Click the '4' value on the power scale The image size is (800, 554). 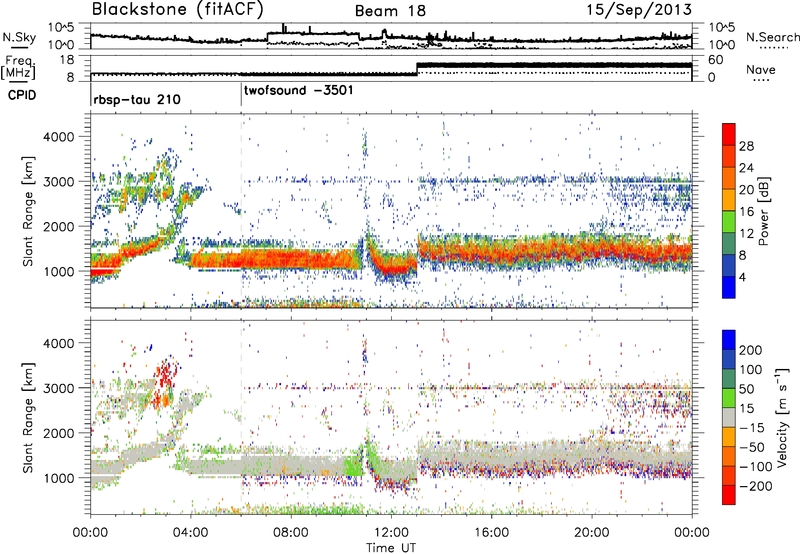click(x=742, y=278)
